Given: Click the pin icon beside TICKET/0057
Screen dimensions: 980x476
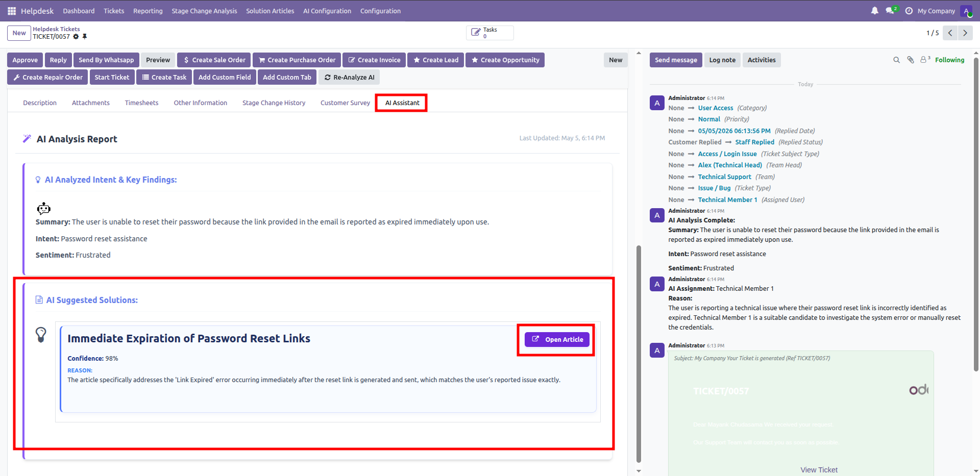Looking at the screenshot, I should tap(85, 37).
